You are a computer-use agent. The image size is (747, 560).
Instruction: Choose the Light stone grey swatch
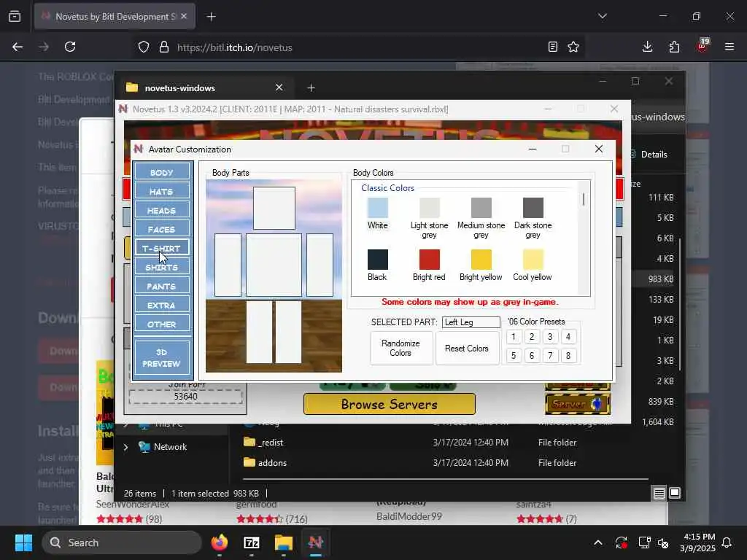pyautogui.click(x=429, y=208)
